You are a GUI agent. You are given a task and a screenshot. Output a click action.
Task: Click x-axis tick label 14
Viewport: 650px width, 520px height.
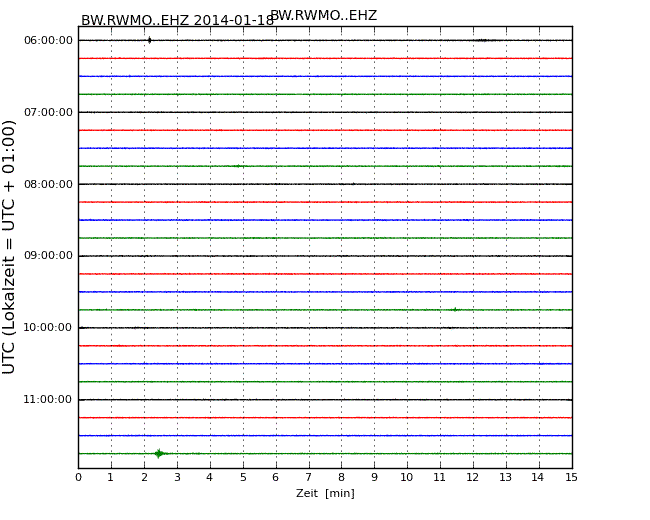tap(538, 477)
